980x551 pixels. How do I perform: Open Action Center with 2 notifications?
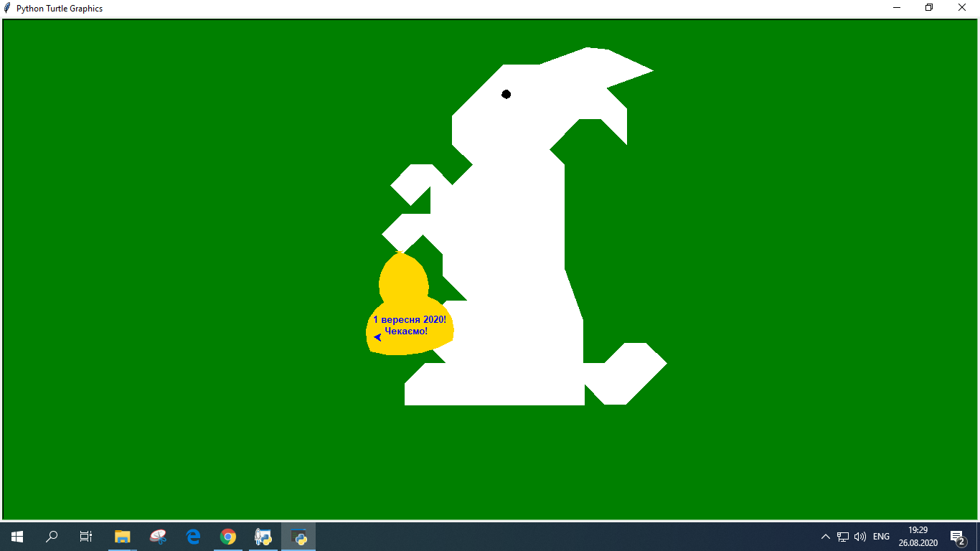coord(957,536)
